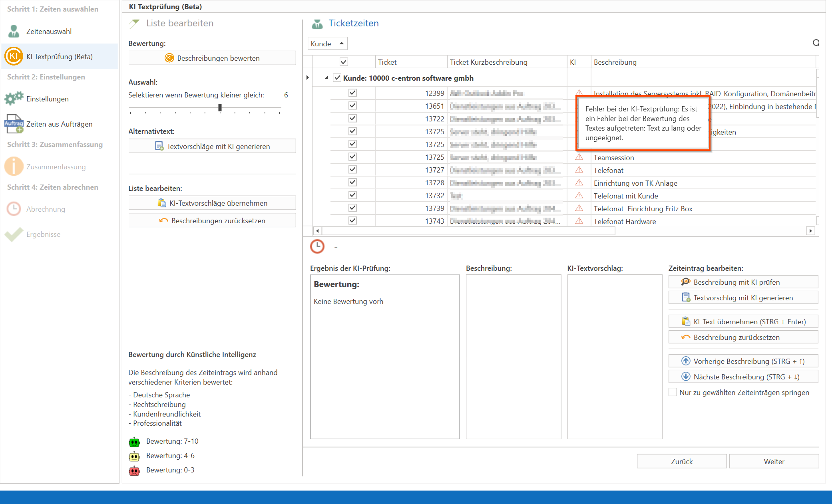The height and width of the screenshot is (504, 832).
Task: Click the gear icon for Einstellungen
Action: [14, 98]
